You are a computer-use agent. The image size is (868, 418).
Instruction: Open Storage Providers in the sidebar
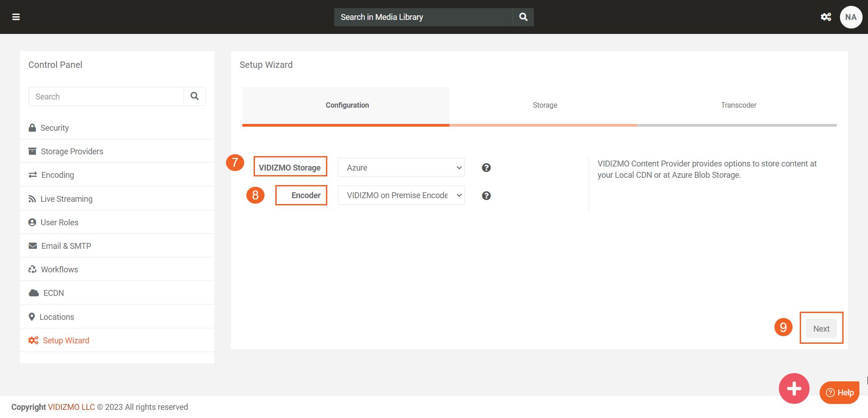(72, 152)
